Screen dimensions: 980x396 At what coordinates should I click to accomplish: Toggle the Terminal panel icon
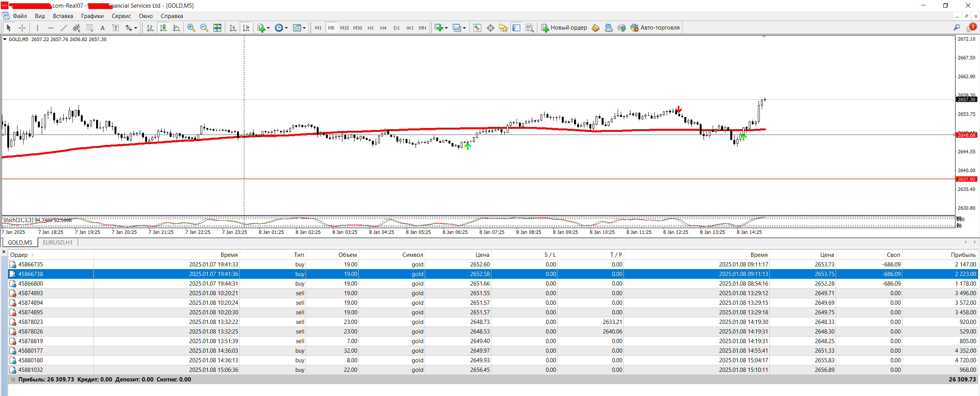(x=516, y=28)
